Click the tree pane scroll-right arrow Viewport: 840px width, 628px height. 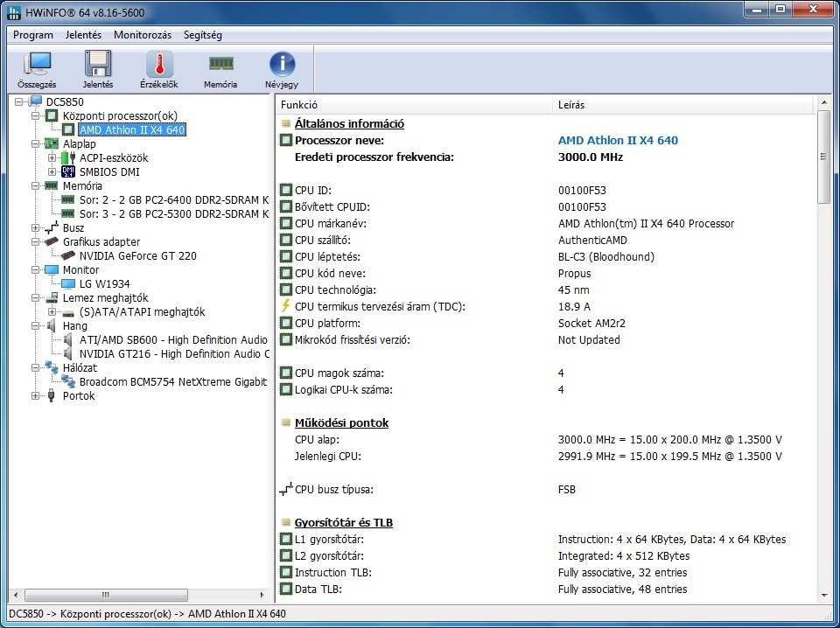(x=262, y=595)
